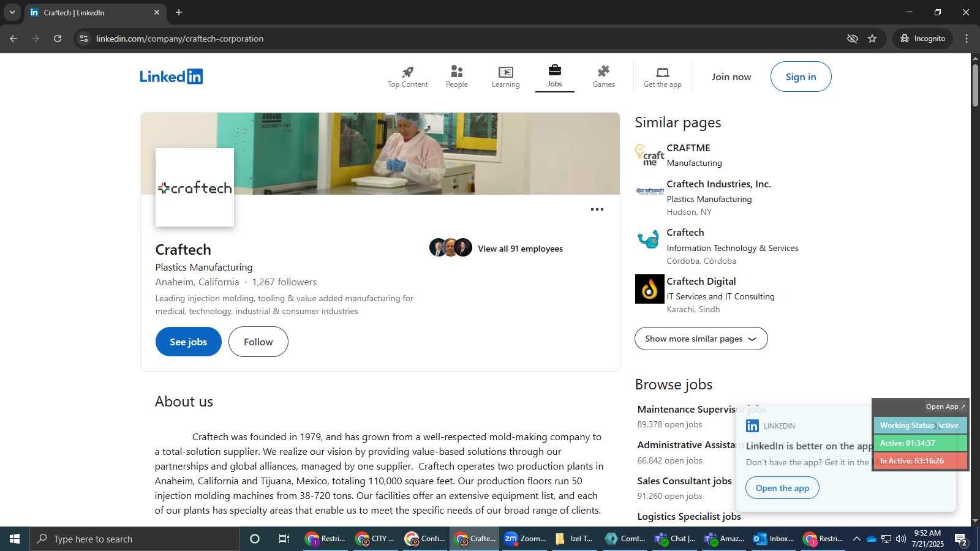Open Learning in LinkedIn navigation
Image resolution: width=980 pixels, height=551 pixels.
point(505,77)
